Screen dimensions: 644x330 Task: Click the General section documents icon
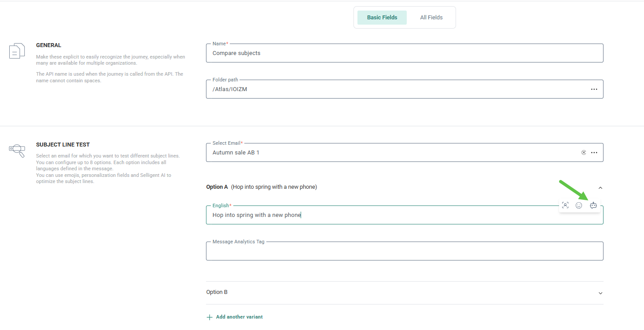click(17, 51)
